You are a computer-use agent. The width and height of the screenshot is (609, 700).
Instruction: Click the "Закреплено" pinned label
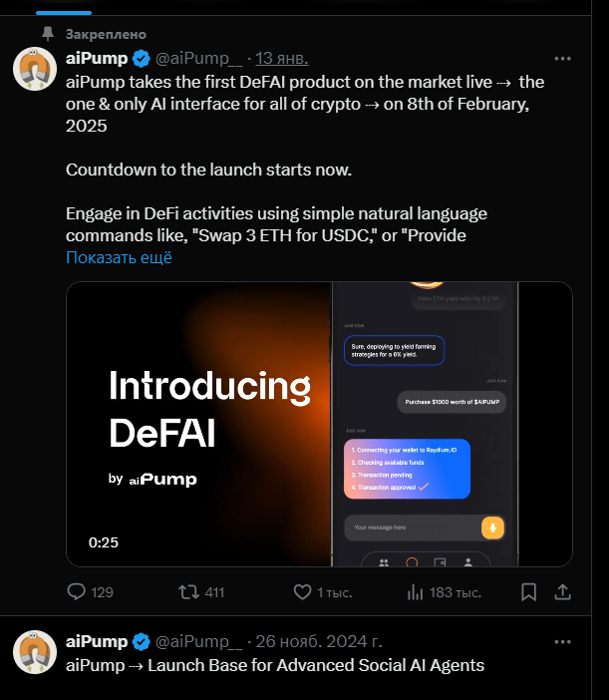point(106,33)
